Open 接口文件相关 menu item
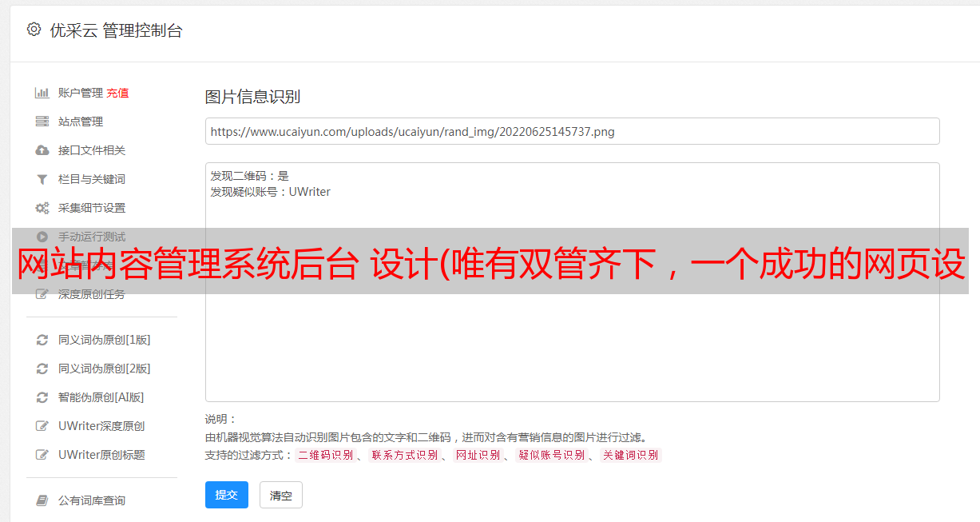 [92, 150]
